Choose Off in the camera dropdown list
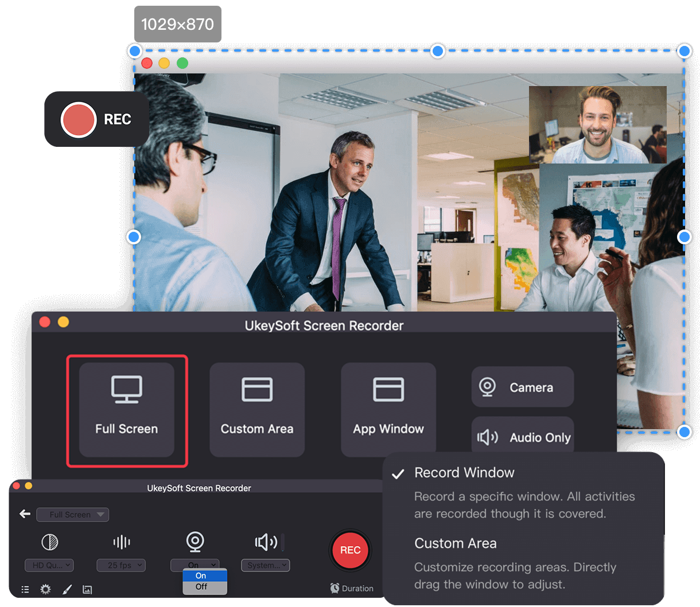 pos(205,587)
